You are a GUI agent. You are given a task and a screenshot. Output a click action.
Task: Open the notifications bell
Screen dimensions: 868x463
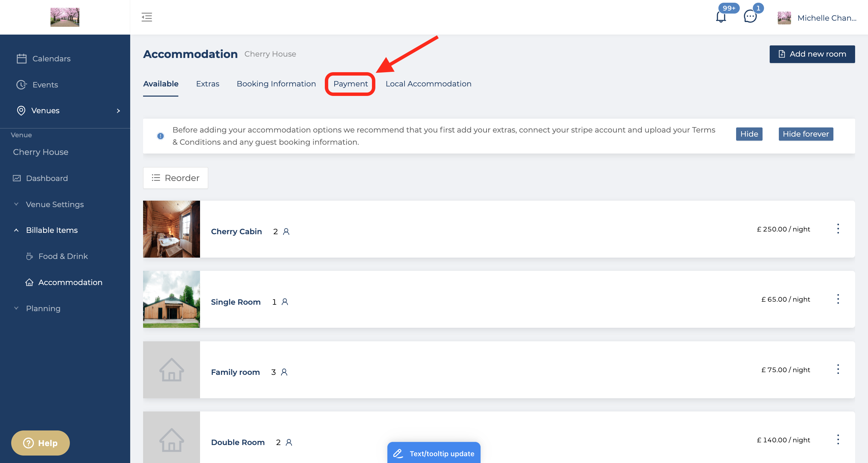tap(721, 17)
